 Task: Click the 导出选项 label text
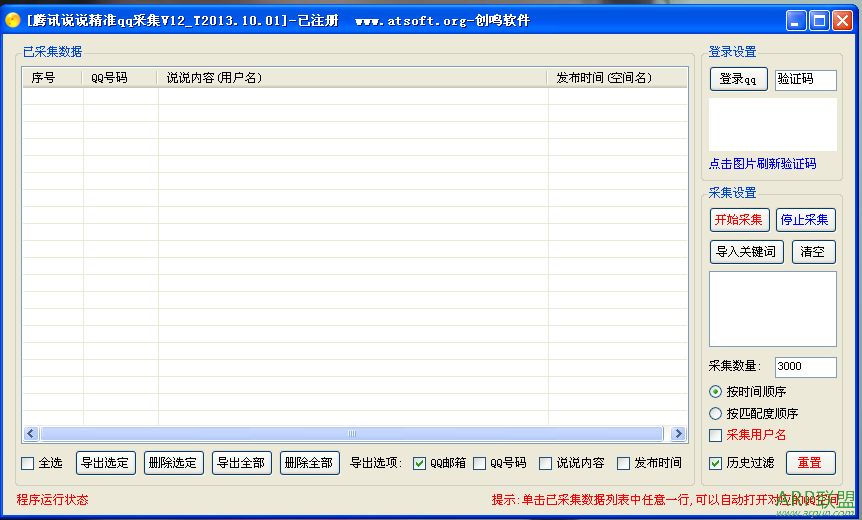tap(376, 463)
